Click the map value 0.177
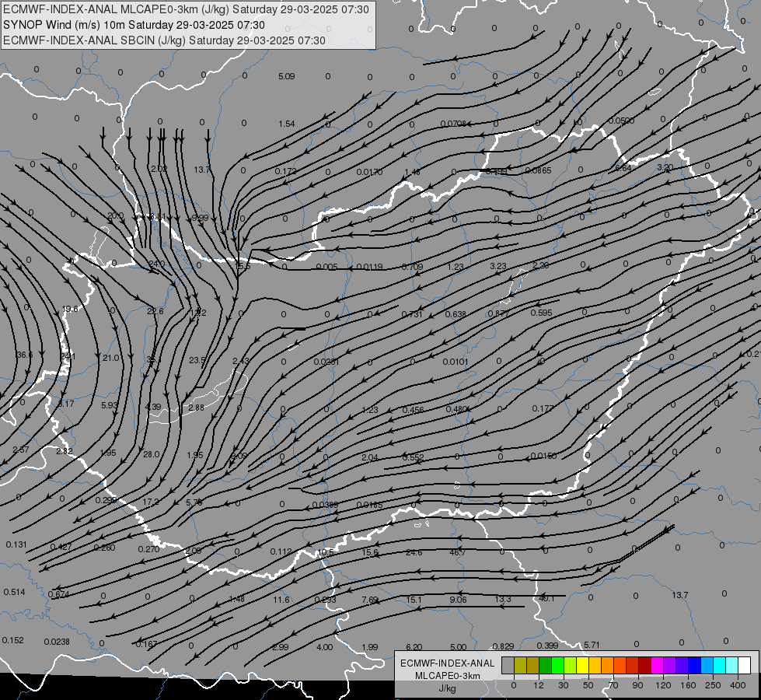Viewport: 761px width, 700px height. pyautogui.click(x=543, y=408)
